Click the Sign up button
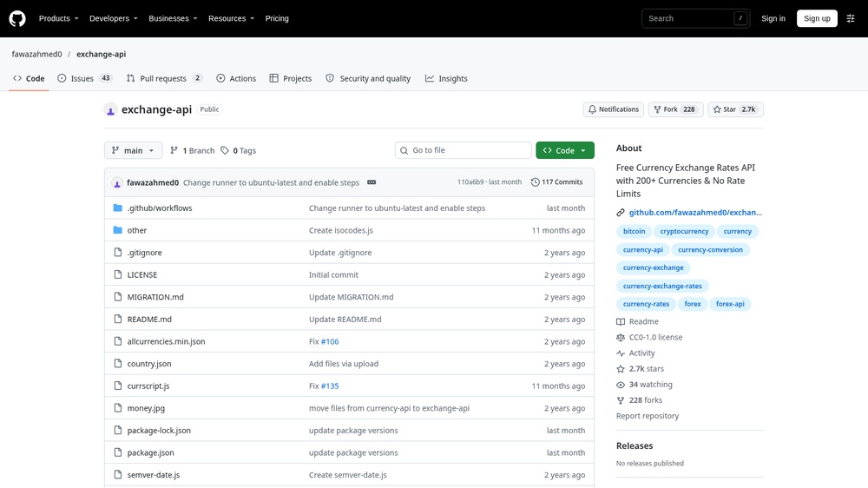 click(x=817, y=18)
